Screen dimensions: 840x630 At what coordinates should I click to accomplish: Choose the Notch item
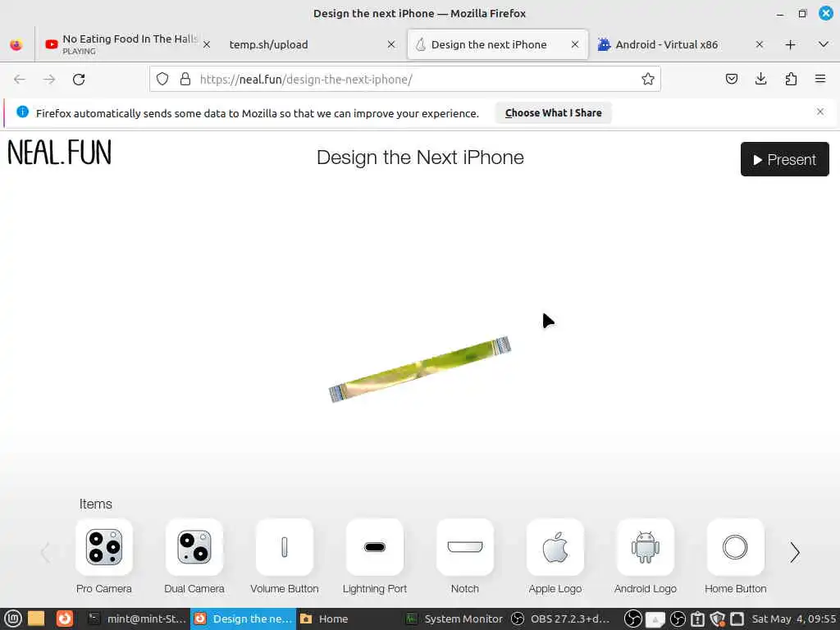click(465, 547)
